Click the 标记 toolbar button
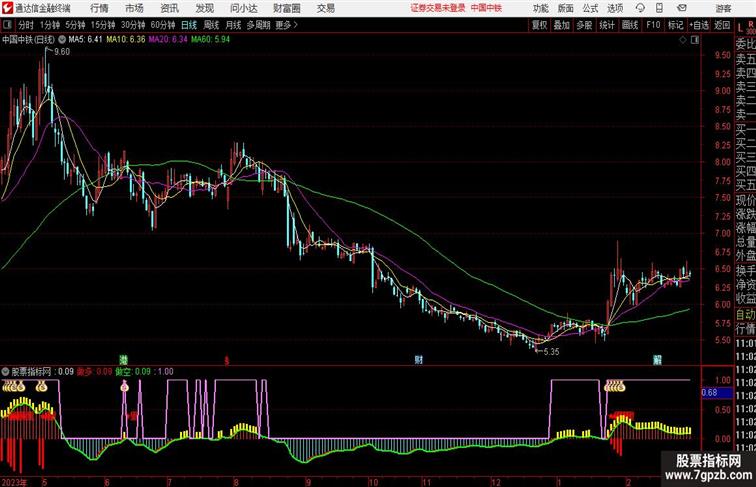Image resolution: width=756 pixels, height=487 pixels. click(x=675, y=25)
